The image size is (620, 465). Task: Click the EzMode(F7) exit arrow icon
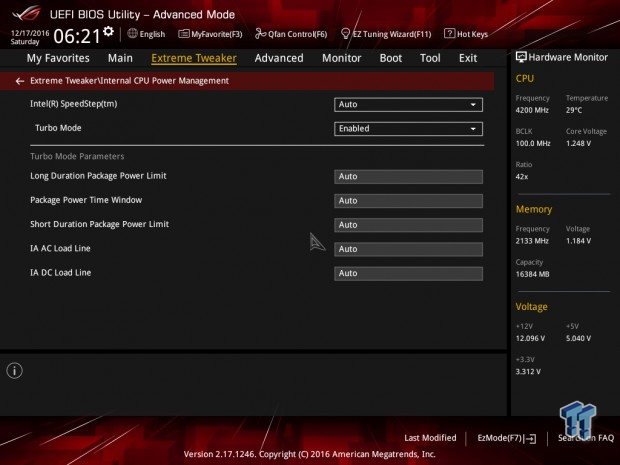tap(531, 439)
